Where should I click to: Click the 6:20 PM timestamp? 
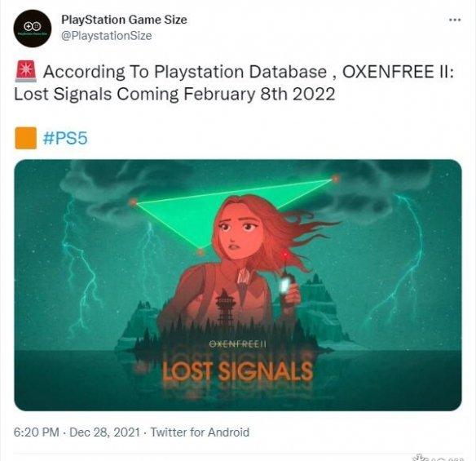tap(36, 432)
